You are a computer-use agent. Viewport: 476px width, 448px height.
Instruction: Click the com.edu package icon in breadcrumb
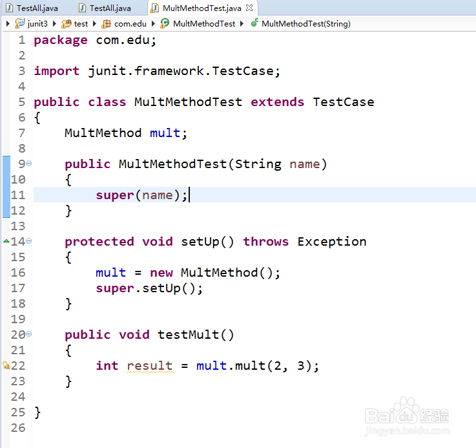[x=106, y=24]
